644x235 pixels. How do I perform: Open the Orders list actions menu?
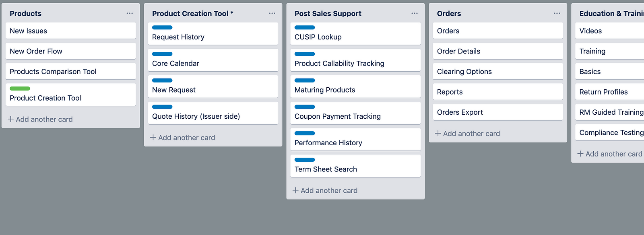pos(557,13)
